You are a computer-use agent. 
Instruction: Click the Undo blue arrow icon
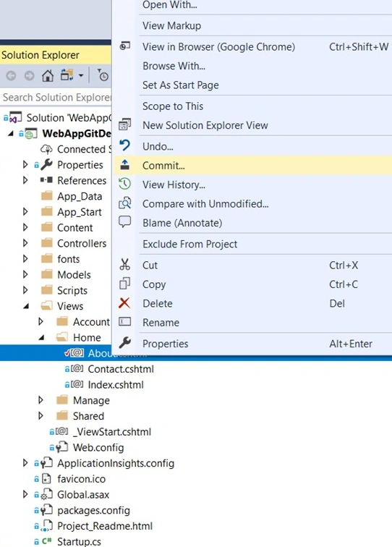point(124,145)
